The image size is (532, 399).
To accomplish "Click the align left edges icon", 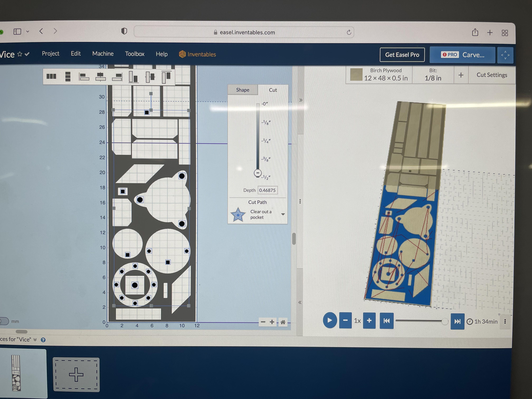I will coord(84,77).
